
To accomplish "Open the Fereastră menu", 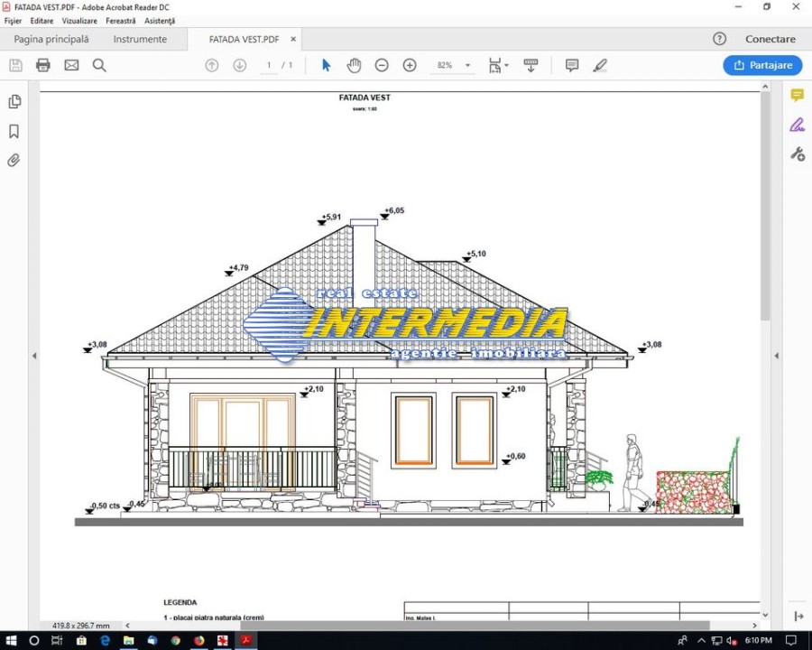I will coord(121,21).
